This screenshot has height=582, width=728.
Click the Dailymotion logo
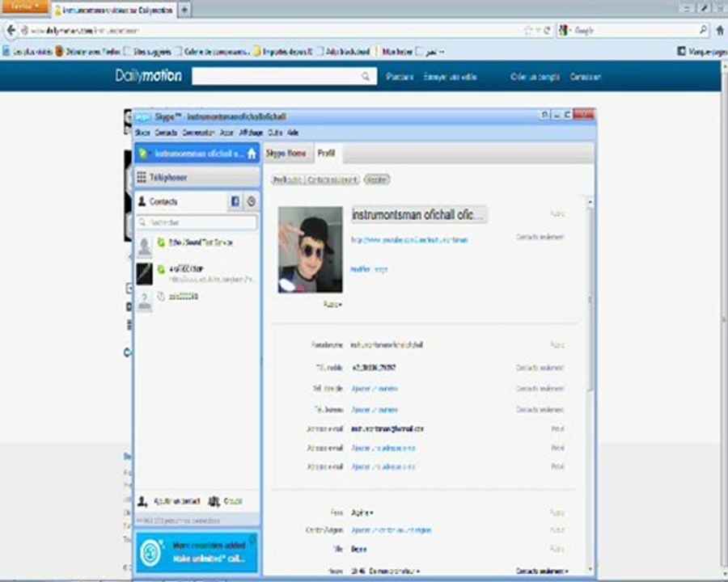pyautogui.click(x=148, y=75)
